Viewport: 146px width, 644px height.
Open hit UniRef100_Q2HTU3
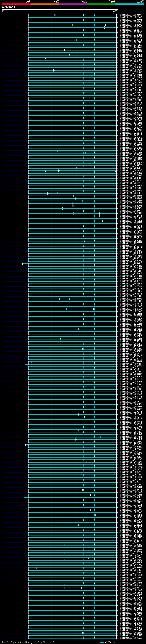tap(131, 20)
